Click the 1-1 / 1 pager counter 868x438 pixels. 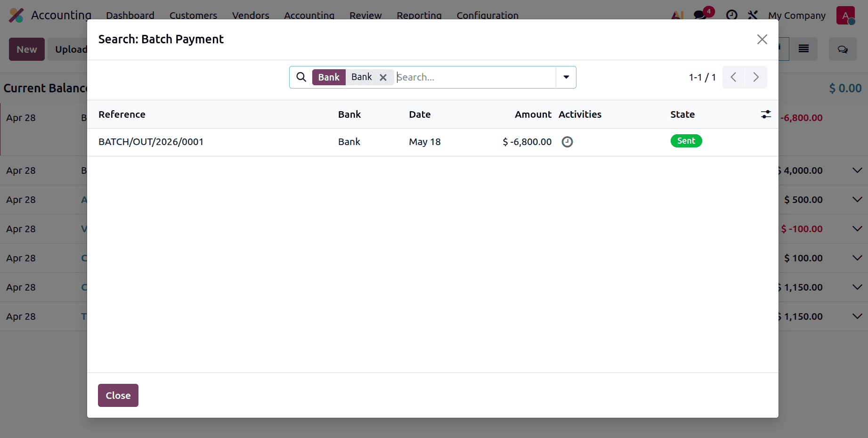pyautogui.click(x=702, y=77)
